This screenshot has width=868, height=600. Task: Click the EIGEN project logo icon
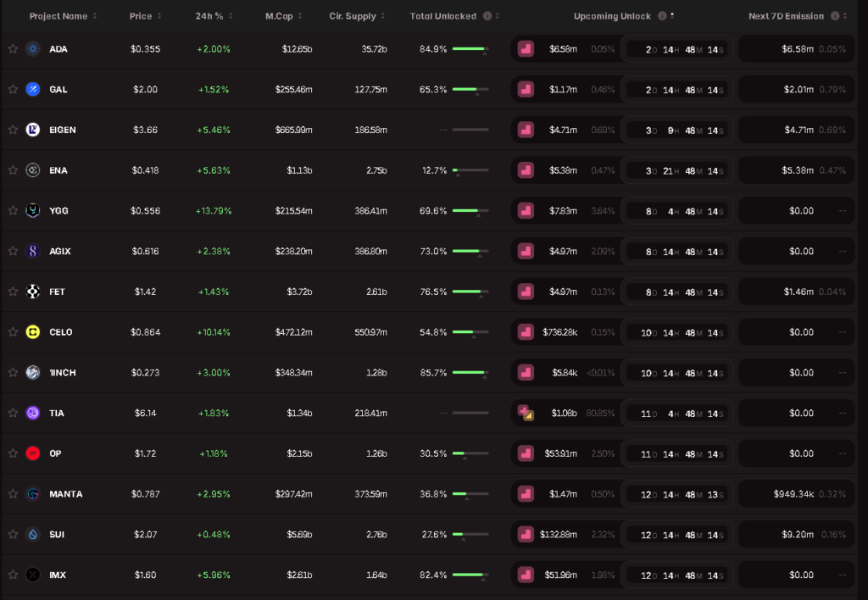[x=32, y=130]
